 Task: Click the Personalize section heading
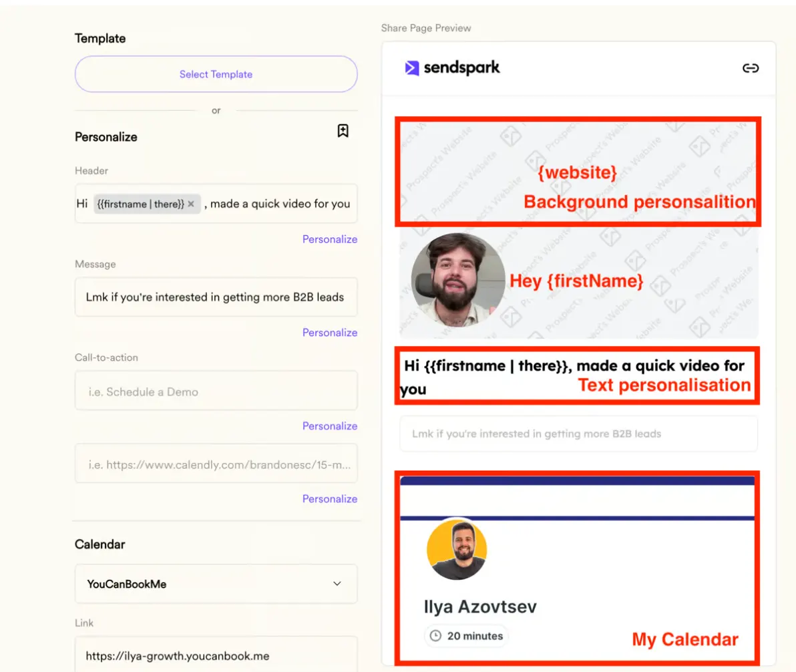pyautogui.click(x=106, y=137)
